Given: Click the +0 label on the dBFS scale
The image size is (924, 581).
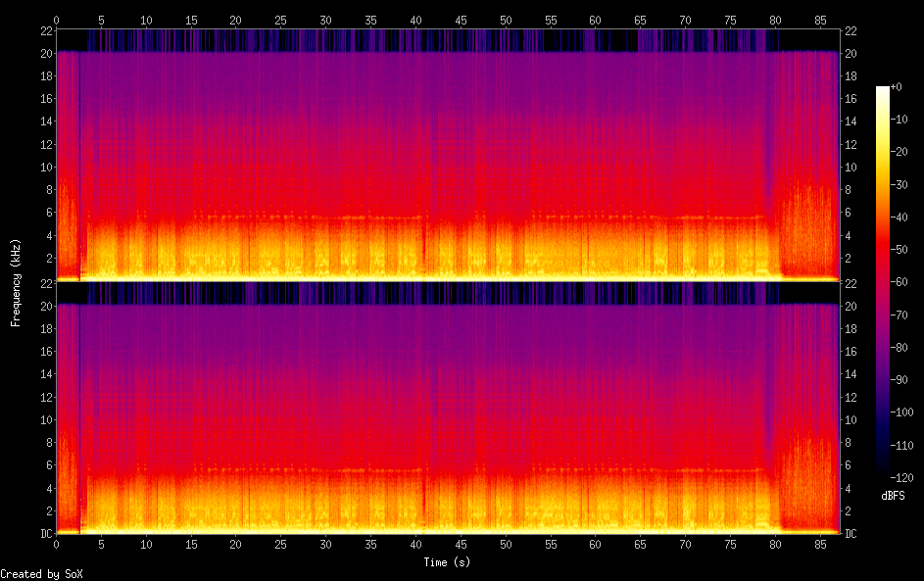Looking at the screenshot, I should pyautogui.click(x=897, y=87).
